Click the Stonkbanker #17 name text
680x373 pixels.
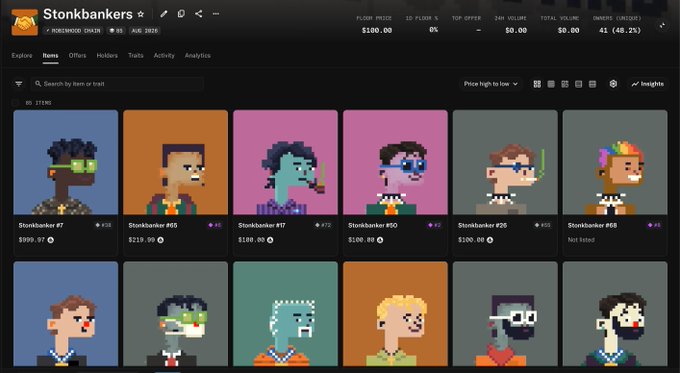[262, 225]
